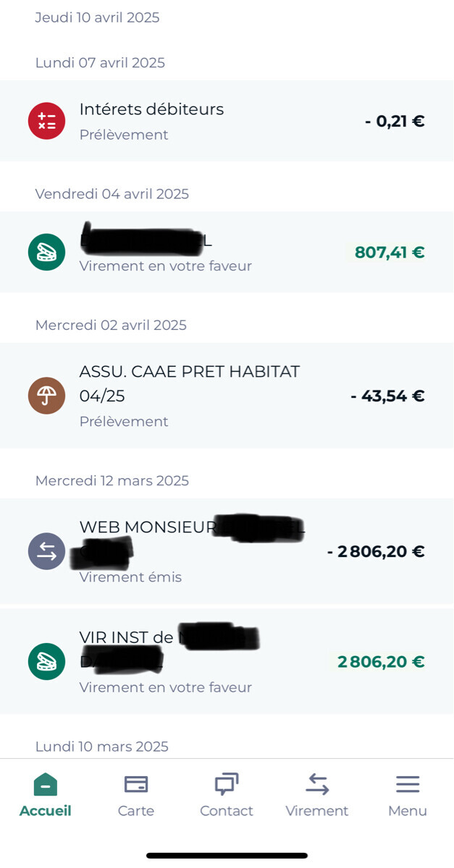Select the green 2 806,20 € amount
Image resolution: width=454 pixels, height=868 pixels.
pyautogui.click(x=381, y=661)
